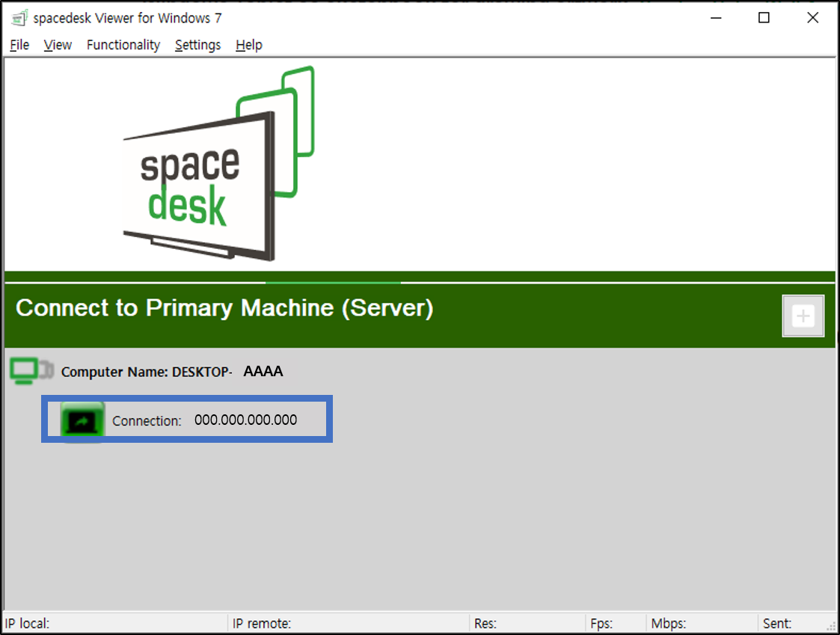Click the 'IP remote:' status field

(x=349, y=623)
